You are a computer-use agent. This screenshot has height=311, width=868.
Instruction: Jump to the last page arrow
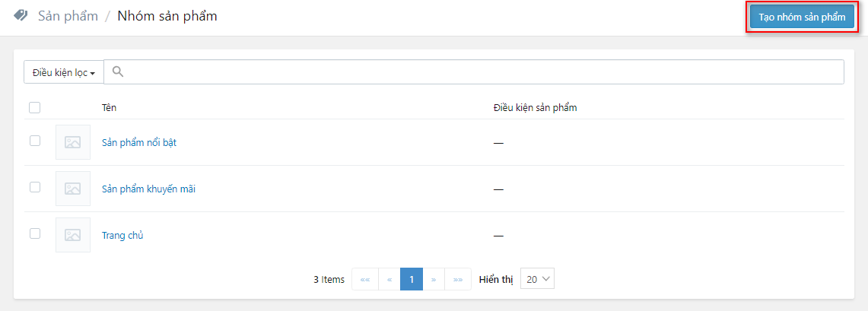(x=458, y=279)
